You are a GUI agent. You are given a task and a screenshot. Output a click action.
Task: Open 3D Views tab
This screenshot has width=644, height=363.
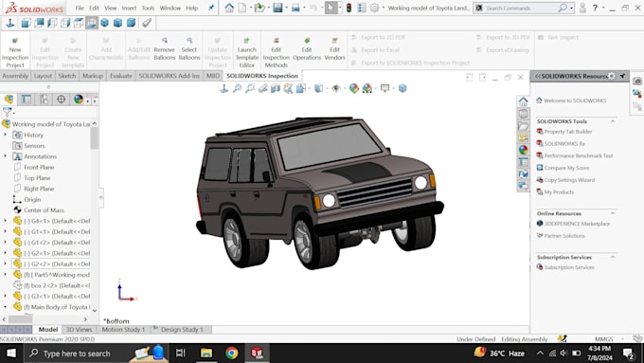point(80,329)
